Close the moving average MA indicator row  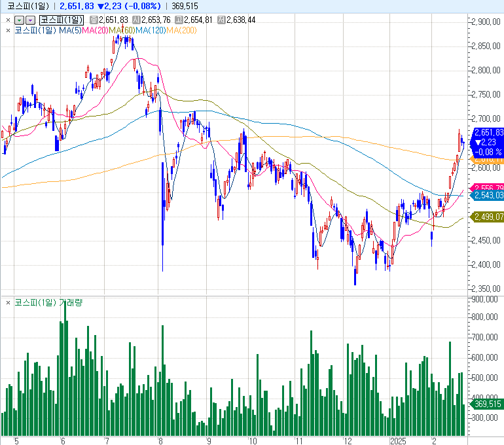8,31
